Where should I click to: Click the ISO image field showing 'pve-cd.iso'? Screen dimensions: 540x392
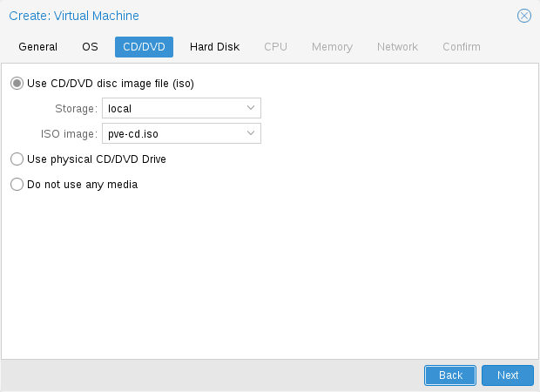[x=172, y=133]
